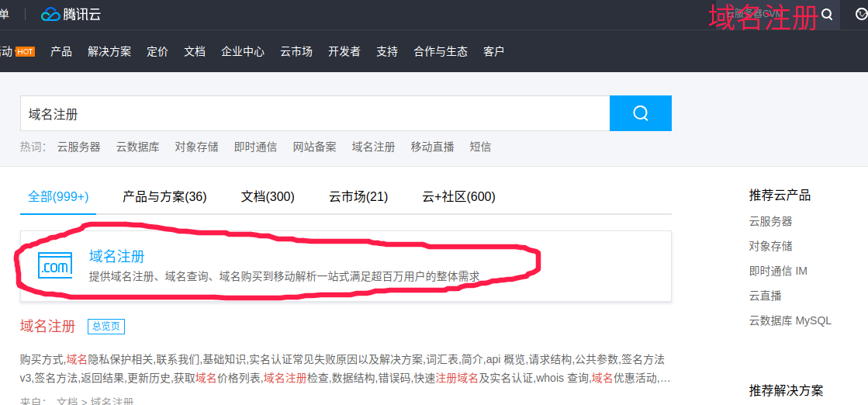Image resolution: width=868 pixels, height=405 pixels.
Task: Open the 支持 menu
Action: (387, 51)
